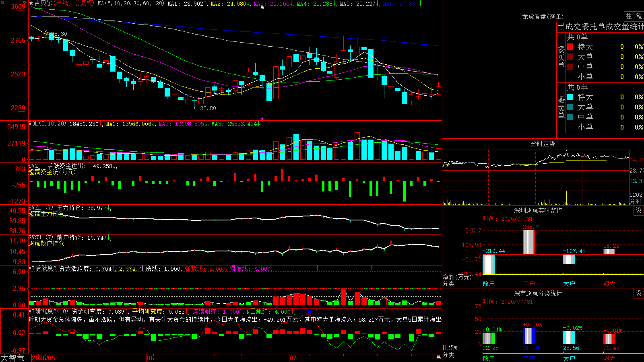Click the star icon beside 吉贝尔

tap(31, 3)
